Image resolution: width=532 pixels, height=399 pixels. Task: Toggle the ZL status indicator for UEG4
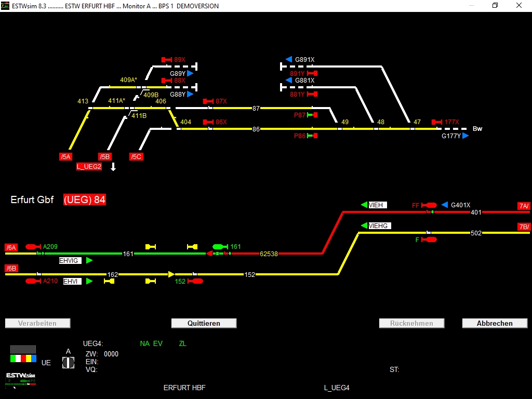182,343
